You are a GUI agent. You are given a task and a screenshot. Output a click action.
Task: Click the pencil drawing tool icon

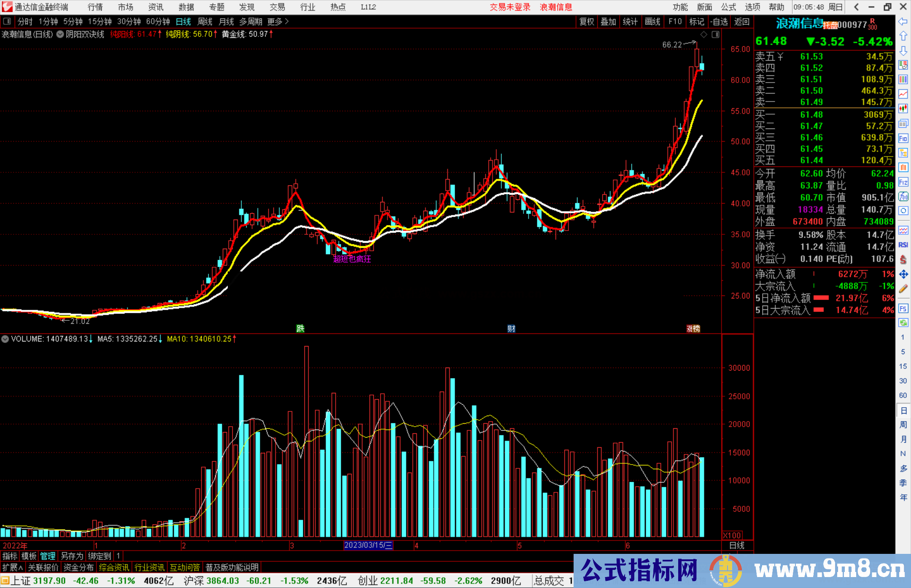[x=903, y=289]
